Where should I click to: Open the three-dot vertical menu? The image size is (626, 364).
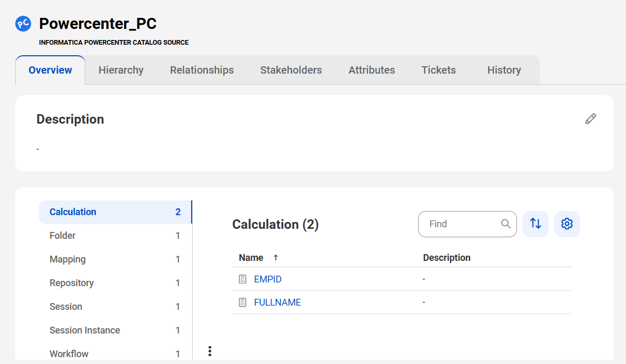210,351
